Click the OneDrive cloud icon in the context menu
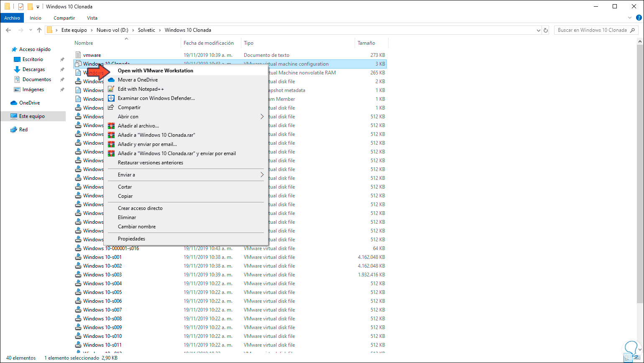 click(x=111, y=80)
